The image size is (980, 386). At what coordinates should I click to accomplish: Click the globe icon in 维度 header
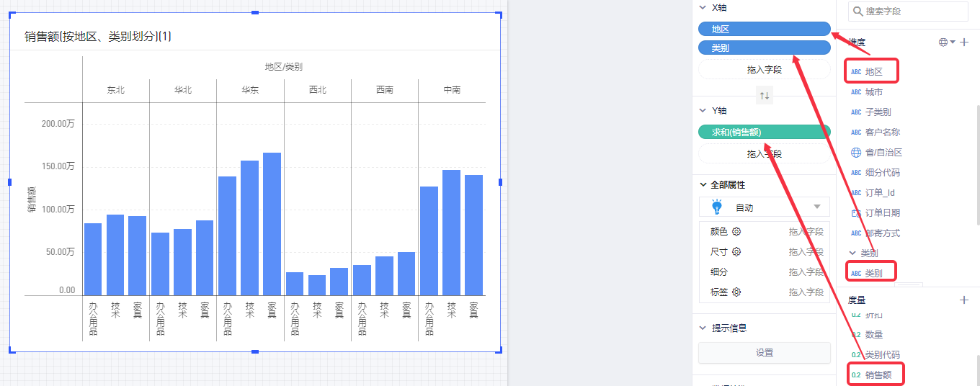(943, 42)
